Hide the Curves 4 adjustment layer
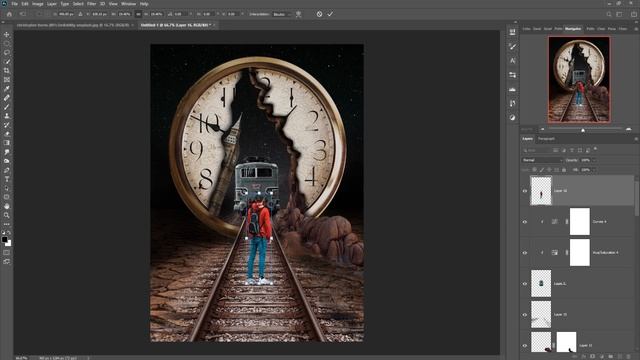This screenshot has height=360, width=640. tap(525, 222)
